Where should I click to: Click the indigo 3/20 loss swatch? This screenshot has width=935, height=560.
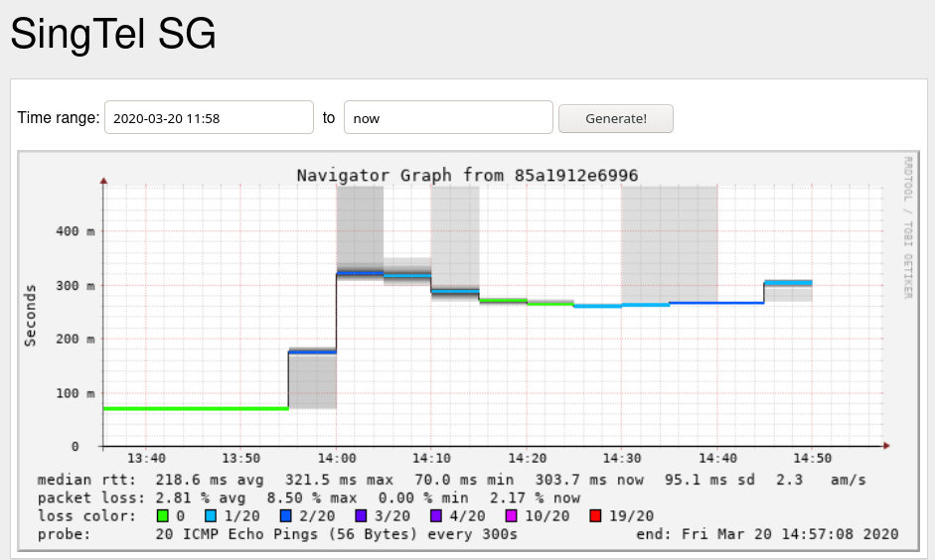(x=361, y=516)
